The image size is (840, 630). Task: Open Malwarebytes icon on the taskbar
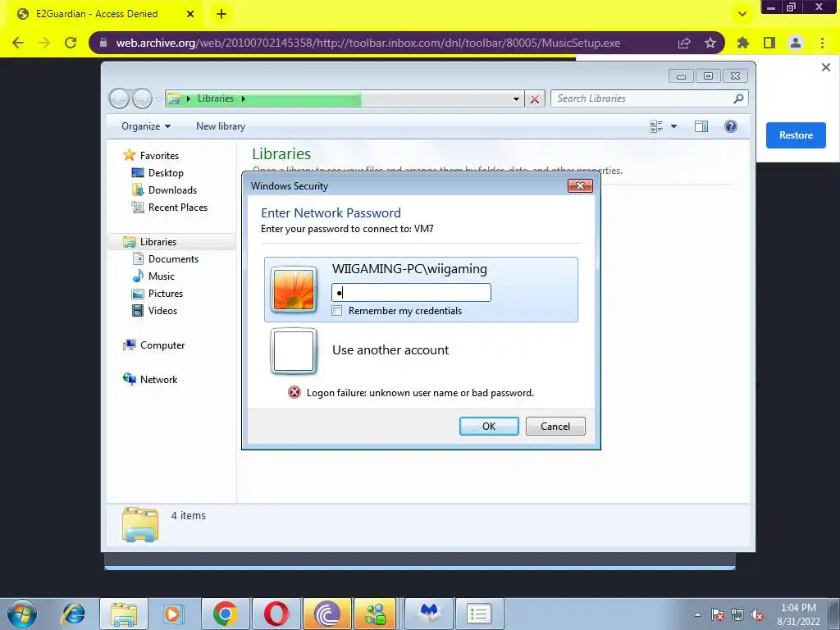(x=429, y=614)
